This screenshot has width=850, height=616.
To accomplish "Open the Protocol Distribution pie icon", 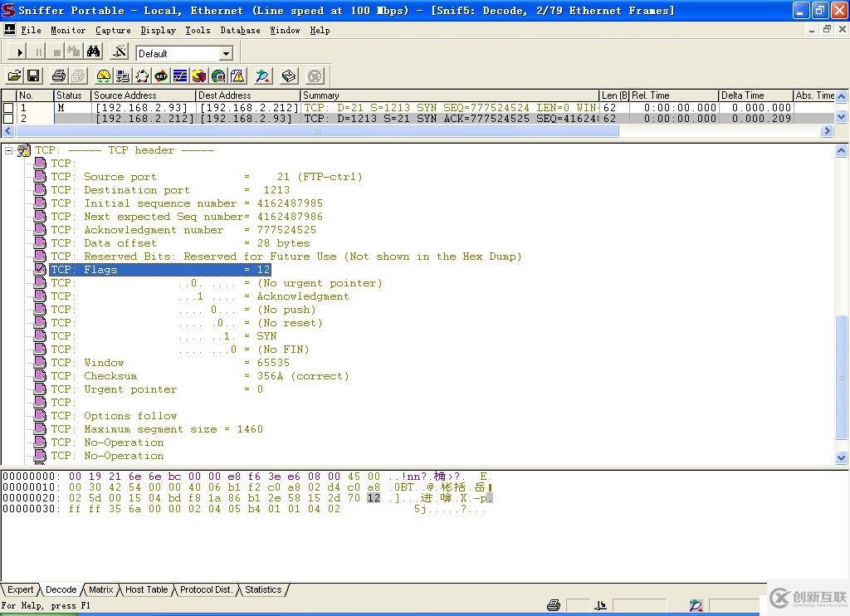I will [199, 76].
